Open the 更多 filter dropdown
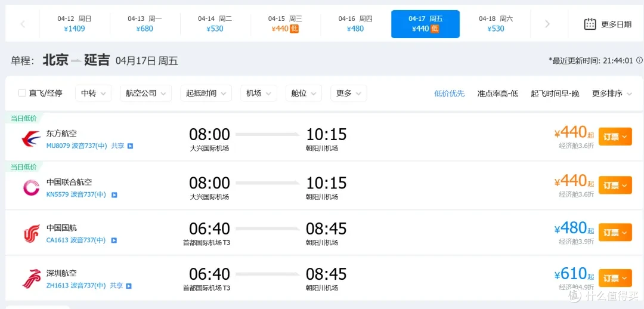This screenshot has width=644, height=309. (349, 93)
